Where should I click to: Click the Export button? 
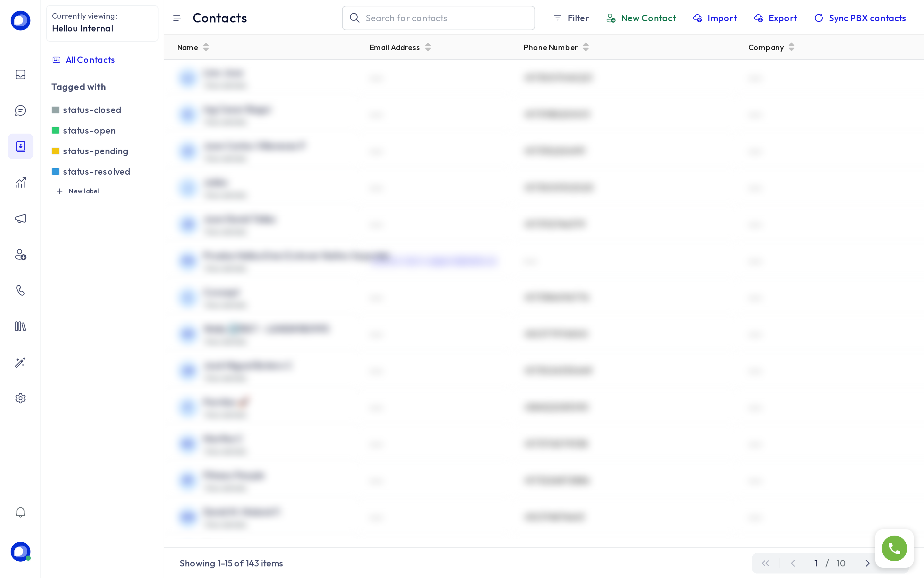[x=775, y=18]
